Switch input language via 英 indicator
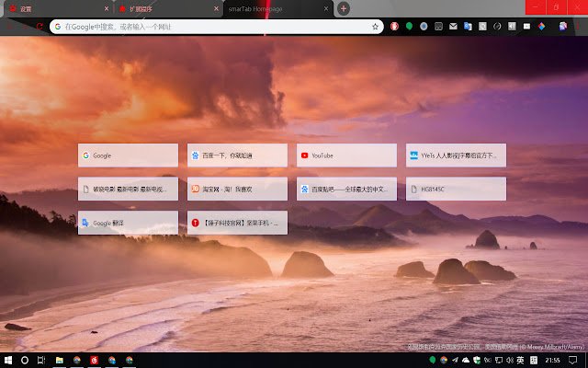Viewport: 588px width, 368px height. pyautogui.click(x=520, y=360)
